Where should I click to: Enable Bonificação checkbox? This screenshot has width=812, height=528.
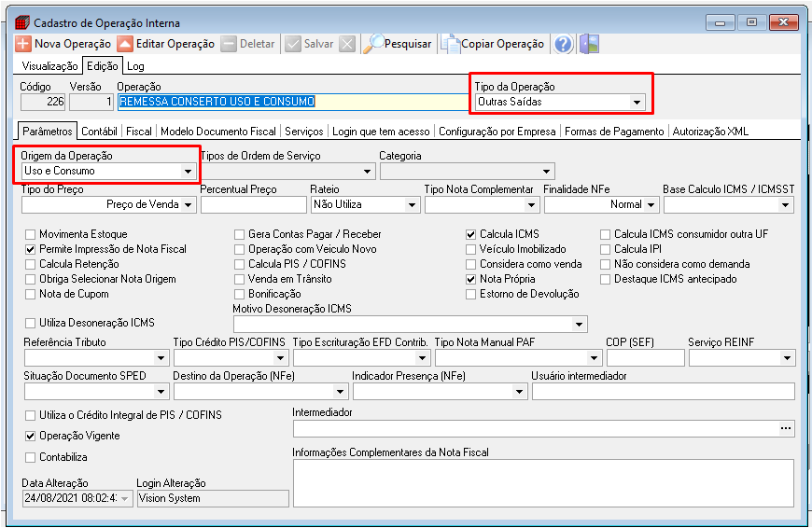[x=239, y=295]
